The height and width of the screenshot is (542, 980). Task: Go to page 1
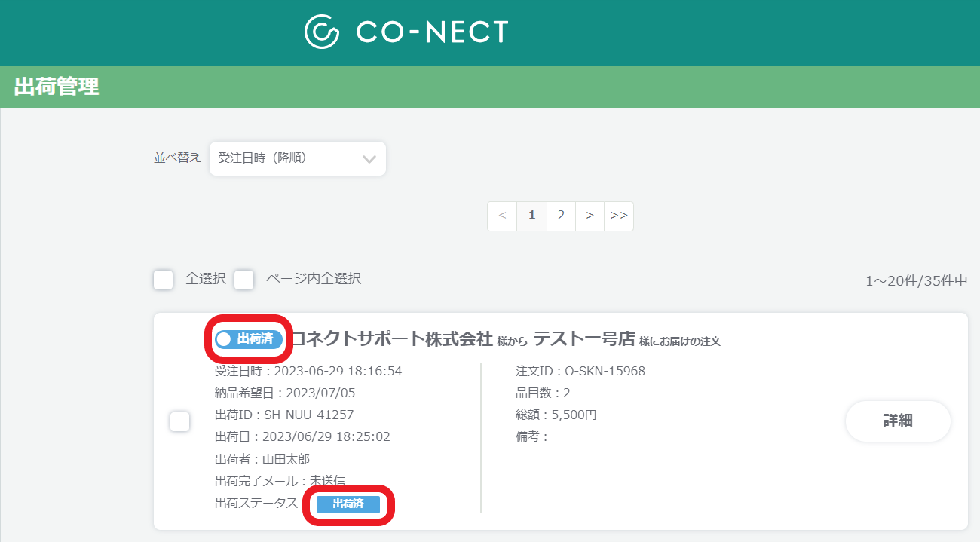tap(532, 216)
